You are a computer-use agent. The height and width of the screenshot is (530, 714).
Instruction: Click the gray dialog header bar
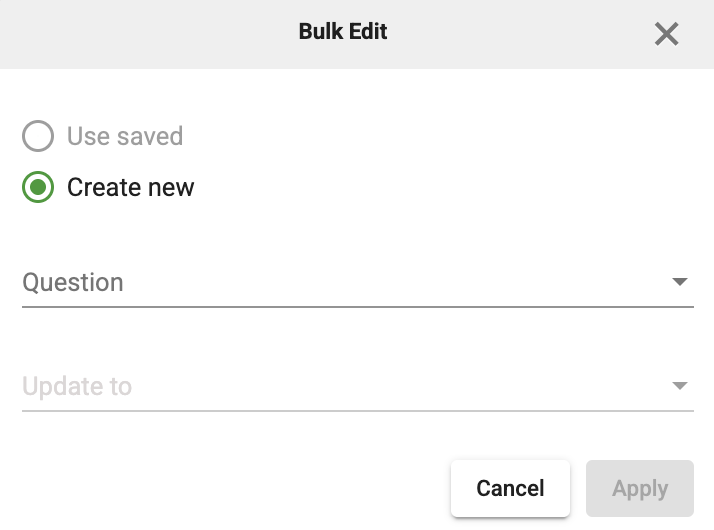(x=357, y=34)
